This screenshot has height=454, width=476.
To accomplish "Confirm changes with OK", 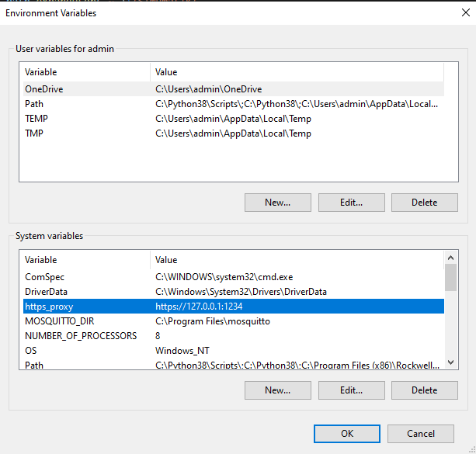I will 346,434.
